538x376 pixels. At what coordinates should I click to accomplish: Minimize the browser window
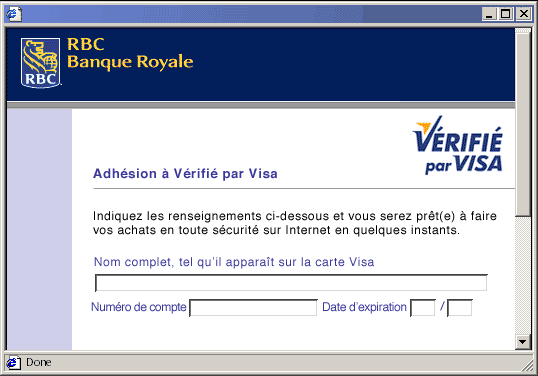click(490, 14)
